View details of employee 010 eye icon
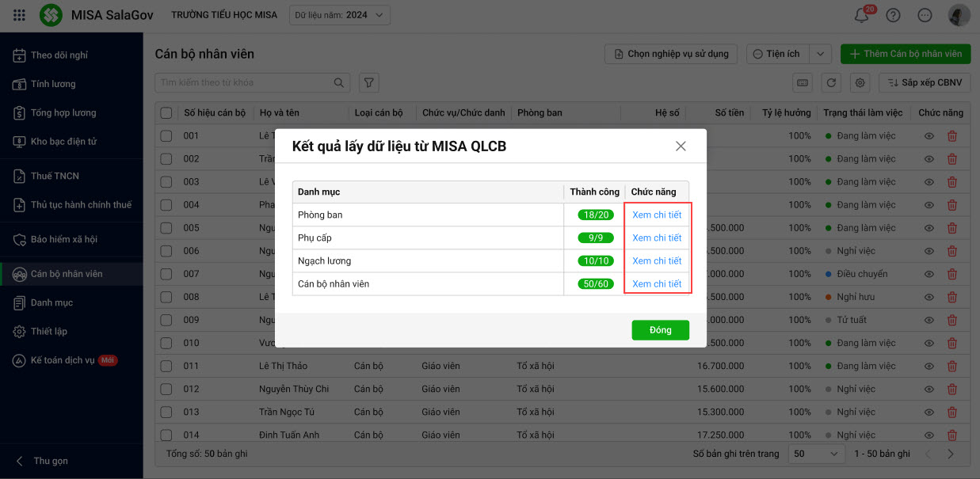 pos(929,343)
